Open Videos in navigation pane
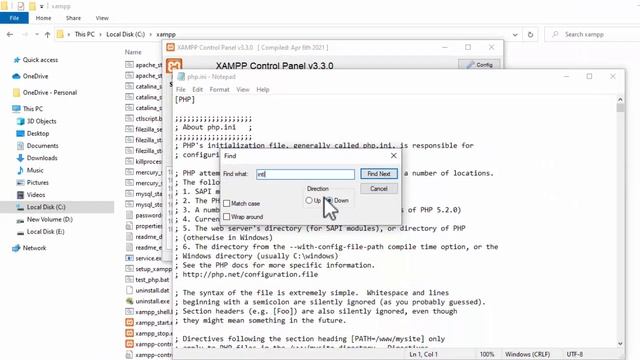Image resolution: width=640 pixels, height=360 pixels. (x=36, y=195)
